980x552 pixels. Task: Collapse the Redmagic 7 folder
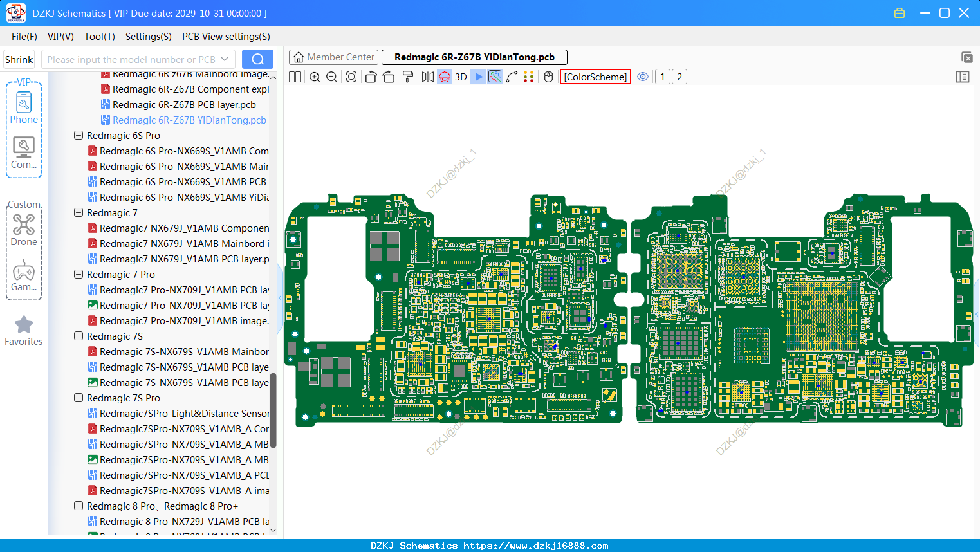79,213
